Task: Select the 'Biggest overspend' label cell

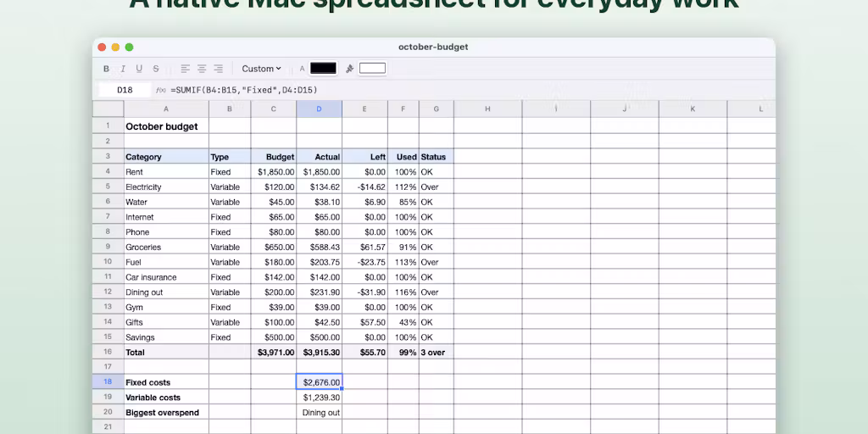Action: (166, 413)
